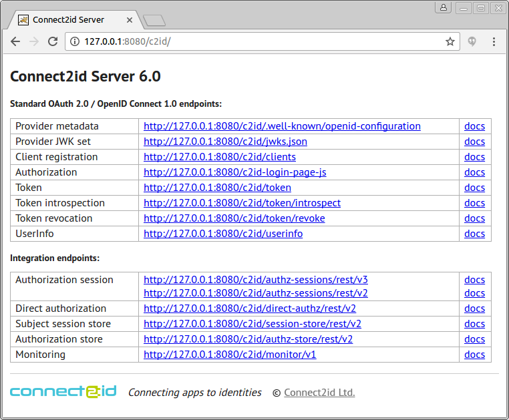Open a new tab using the new tab button
The width and height of the screenshot is (509, 420).
click(x=154, y=21)
